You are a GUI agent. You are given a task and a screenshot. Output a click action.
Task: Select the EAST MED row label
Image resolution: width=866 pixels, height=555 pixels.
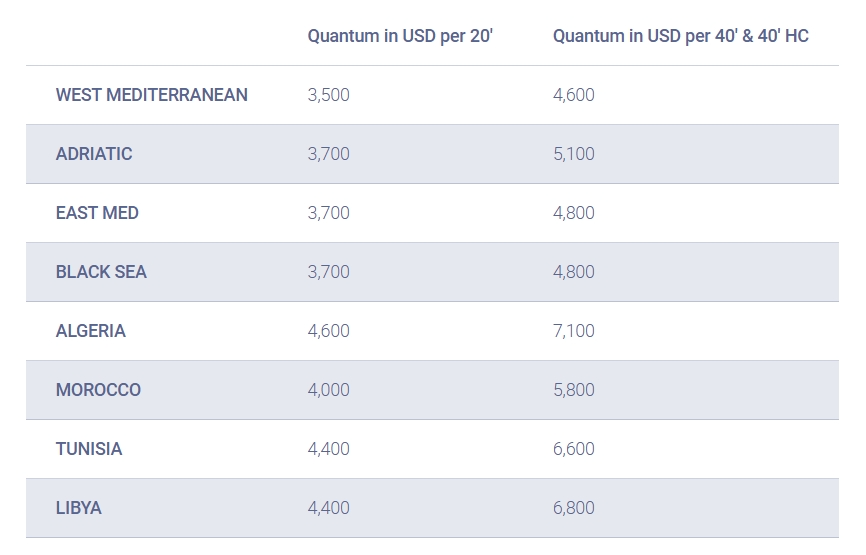[97, 213]
